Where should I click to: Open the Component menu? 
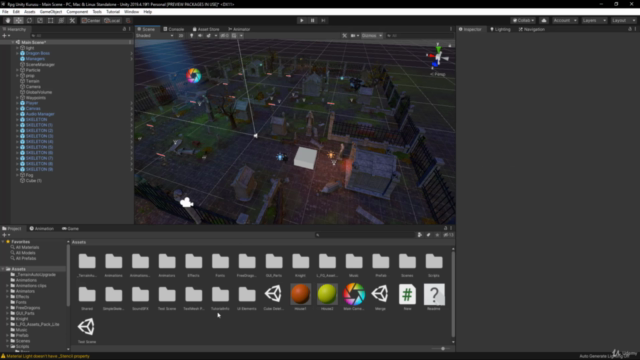[x=77, y=12]
